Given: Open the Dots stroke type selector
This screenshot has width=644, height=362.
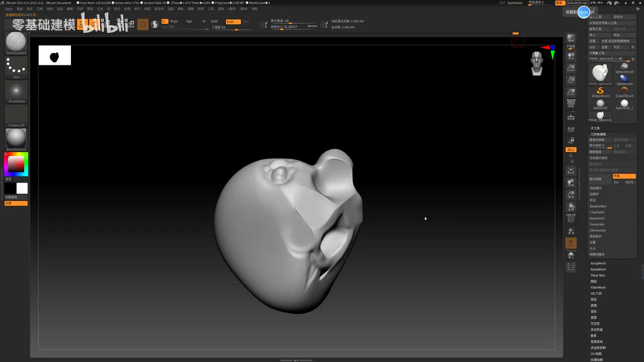Looking at the screenshot, I should (x=16, y=67).
